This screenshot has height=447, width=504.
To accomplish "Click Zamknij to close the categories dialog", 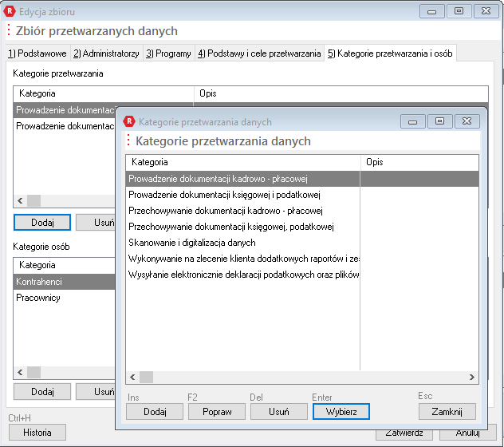I will [x=447, y=412].
